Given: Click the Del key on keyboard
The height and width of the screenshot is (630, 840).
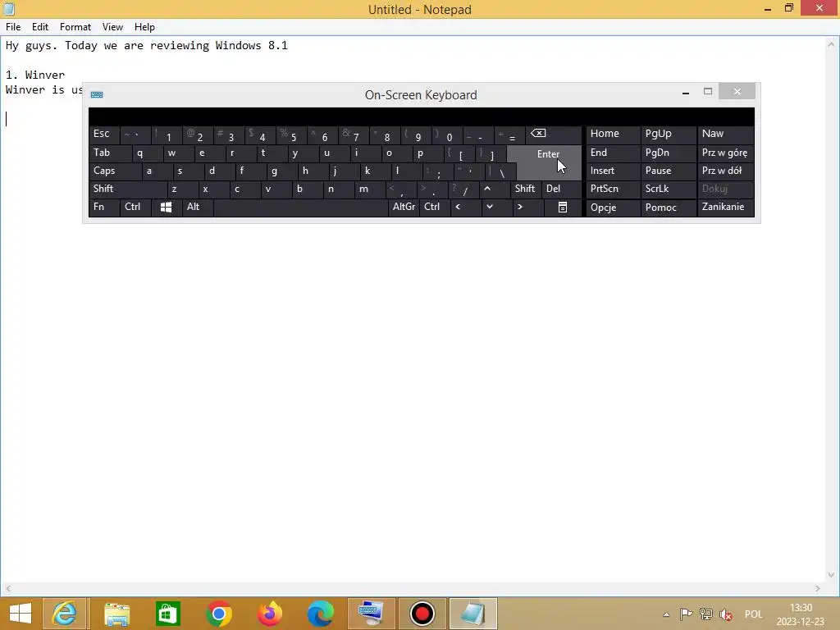Looking at the screenshot, I should pos(561,189).
